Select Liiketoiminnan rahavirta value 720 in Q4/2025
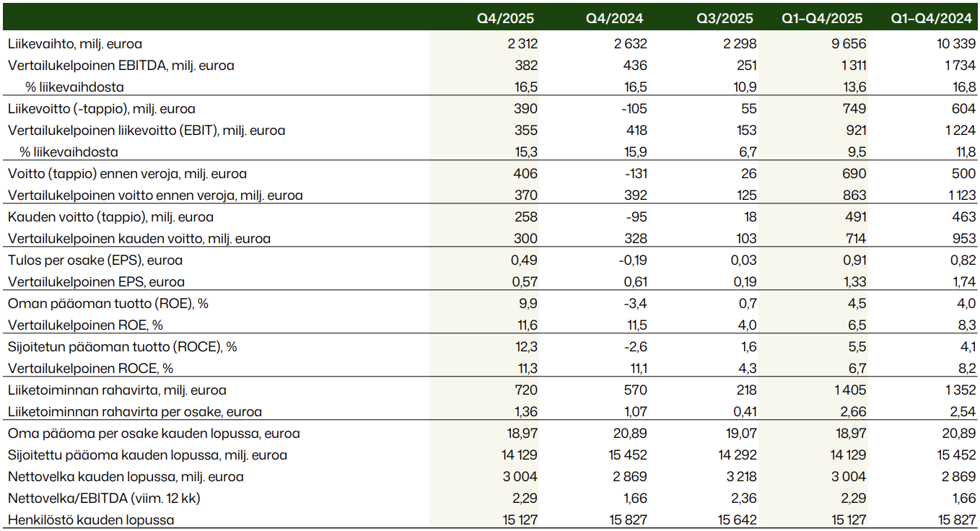 click(527, 390)
